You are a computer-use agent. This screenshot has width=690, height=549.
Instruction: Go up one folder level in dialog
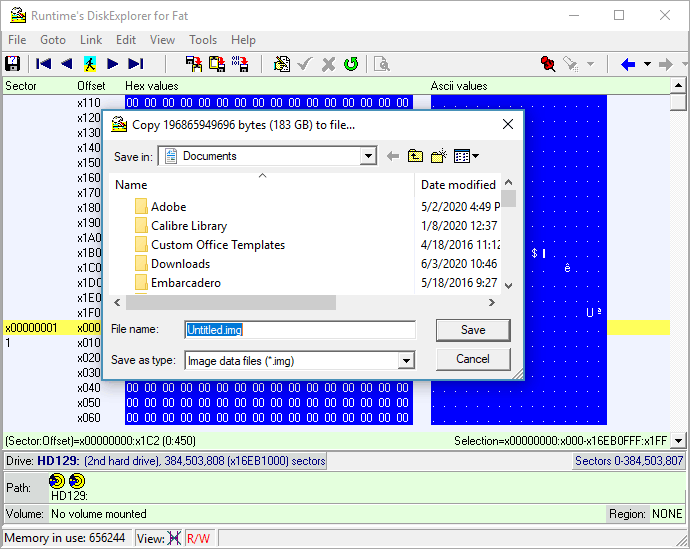pyautogui.click(x=415, y=156)
